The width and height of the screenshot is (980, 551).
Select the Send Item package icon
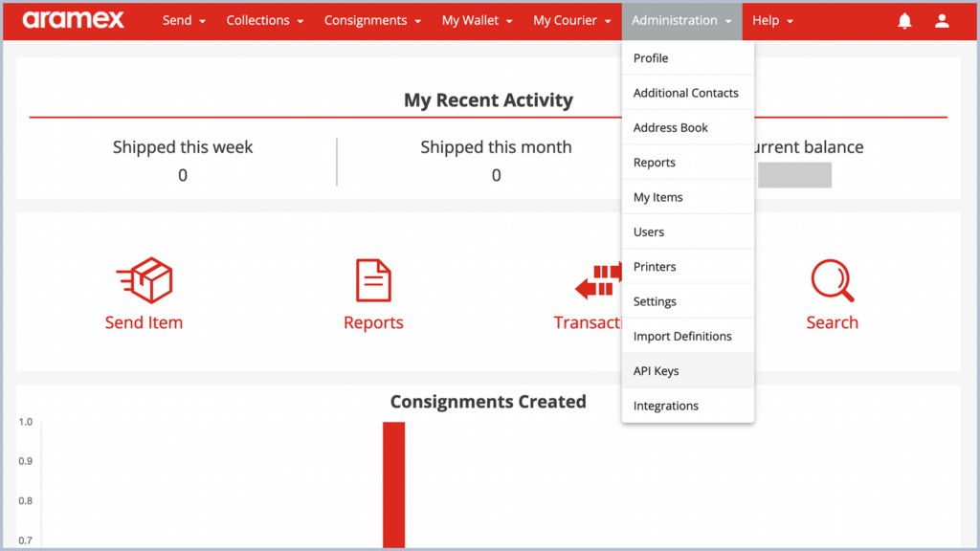[x=144, y=279]
